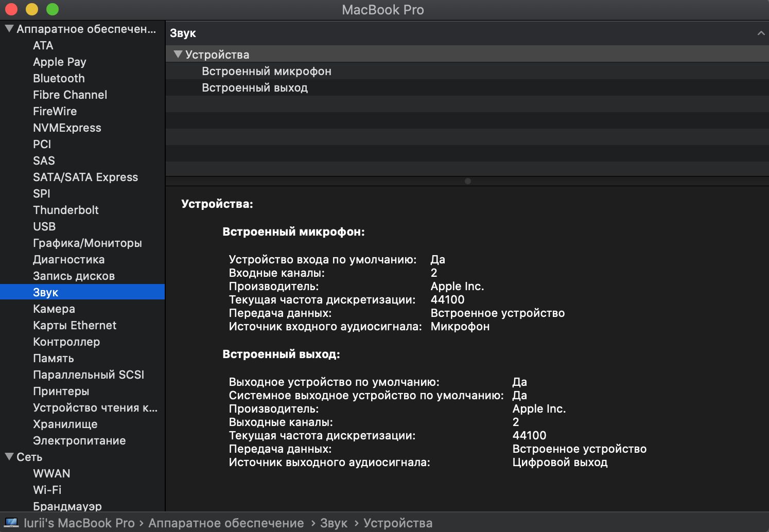Image resolution: width=769 pixels, height=532 pixels.
Task: Click Iurii's MacBook Pro in path bar
Action: [79, 523]
